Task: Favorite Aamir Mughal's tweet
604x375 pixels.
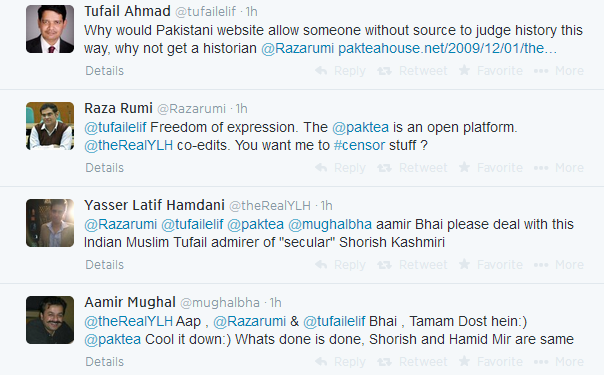Action: (491, 362)
